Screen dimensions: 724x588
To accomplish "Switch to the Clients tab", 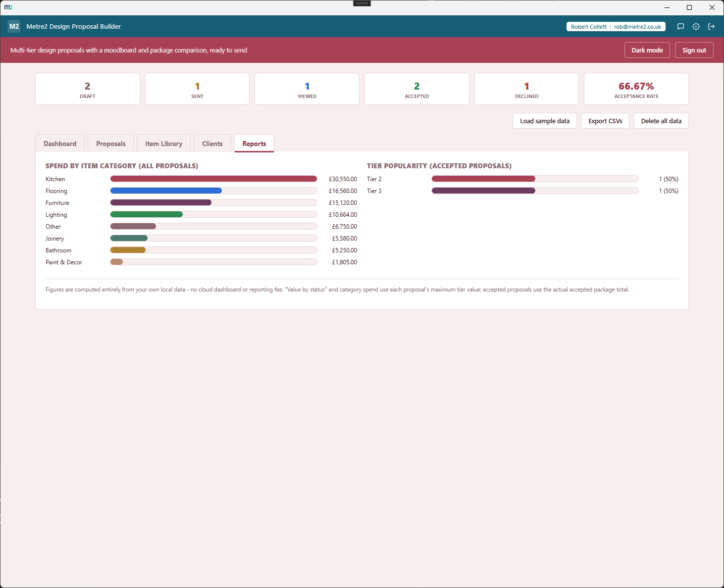I will click(x=212, y=144).
